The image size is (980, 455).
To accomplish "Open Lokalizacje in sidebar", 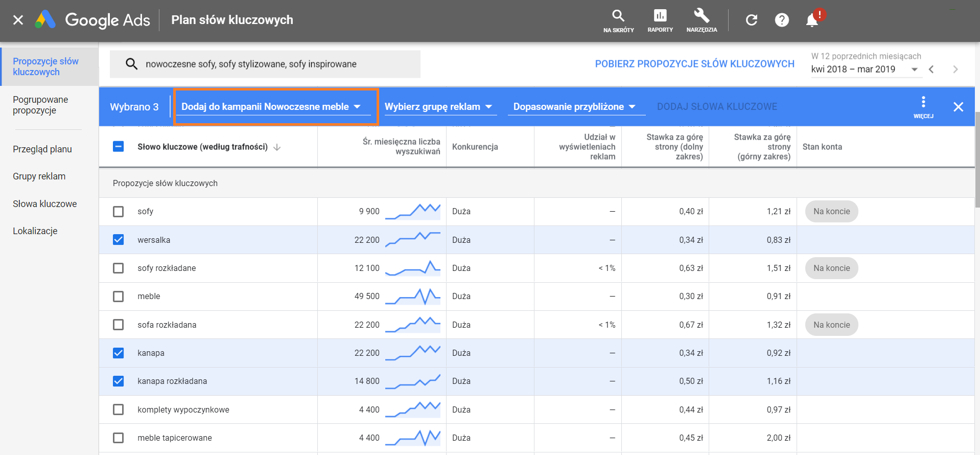I will click(35, 231).
